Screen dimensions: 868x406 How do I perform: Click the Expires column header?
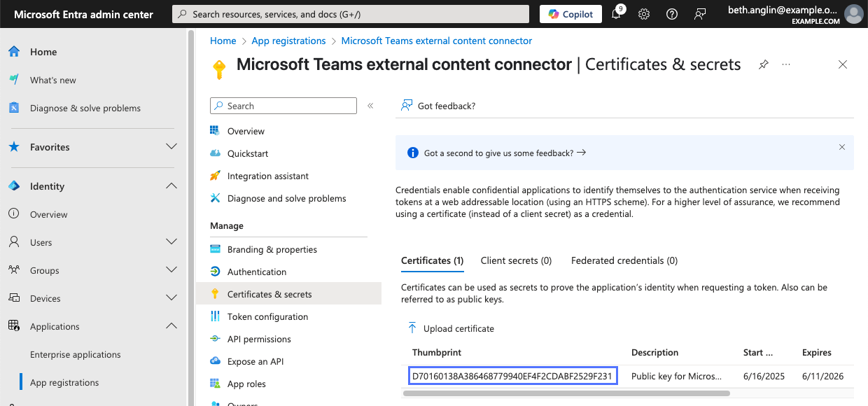(817, 352)
